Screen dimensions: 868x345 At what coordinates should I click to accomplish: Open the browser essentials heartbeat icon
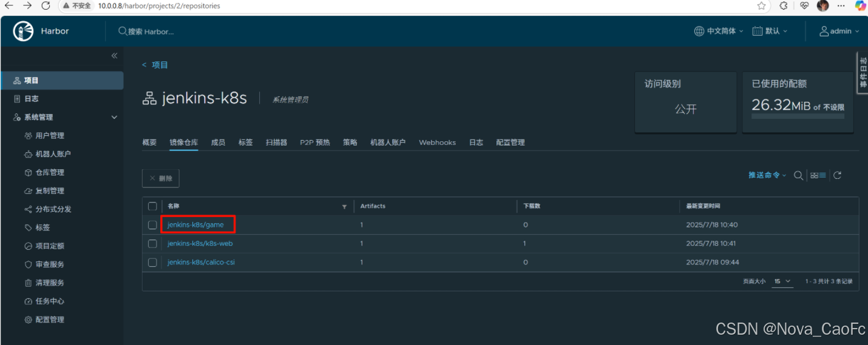pyautogui.click(x=804, y=5)
